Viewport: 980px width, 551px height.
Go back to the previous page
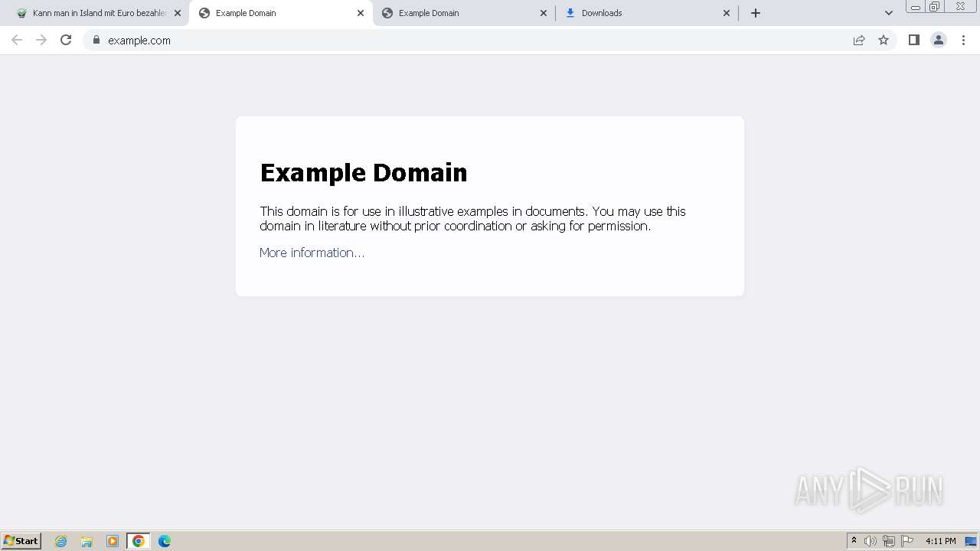[17, 40]
